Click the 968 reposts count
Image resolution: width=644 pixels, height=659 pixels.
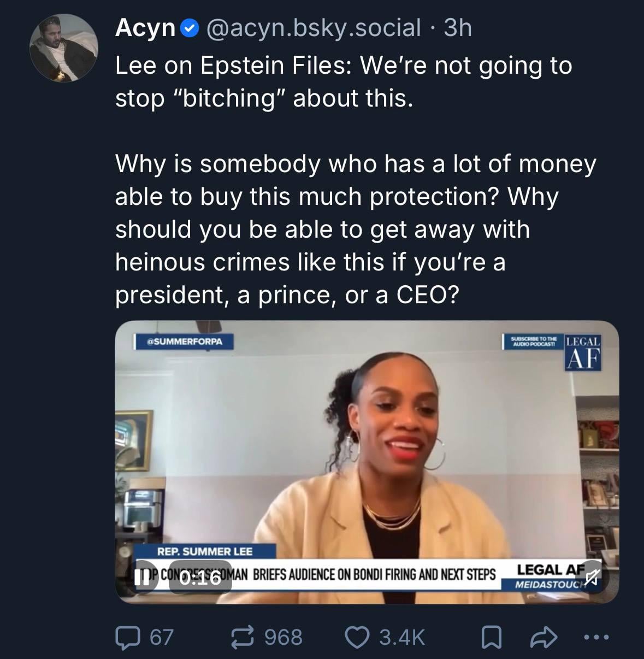283,637
